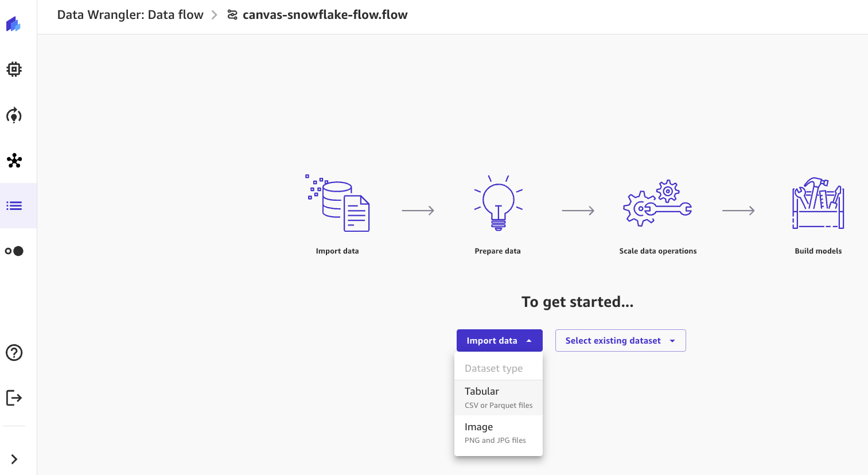This screenshot has width=868, height=475.
Task: Open the Help question mark icon
Action: (x=14, y=353)
